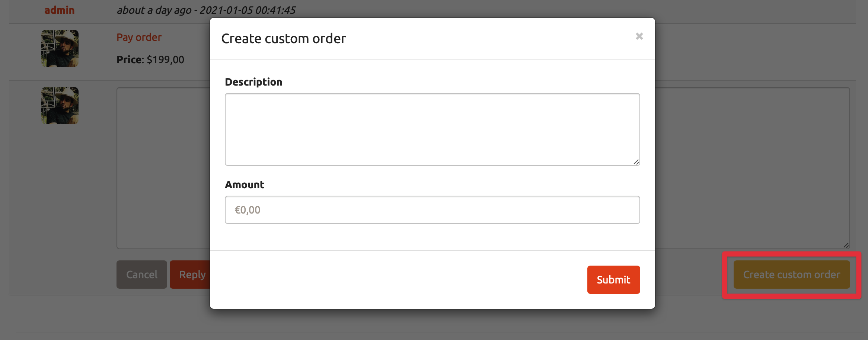The width and height of the screenshot is (868, 340).
Task: Click the Cancel button behind the dialog
Action: pos(141,275)
